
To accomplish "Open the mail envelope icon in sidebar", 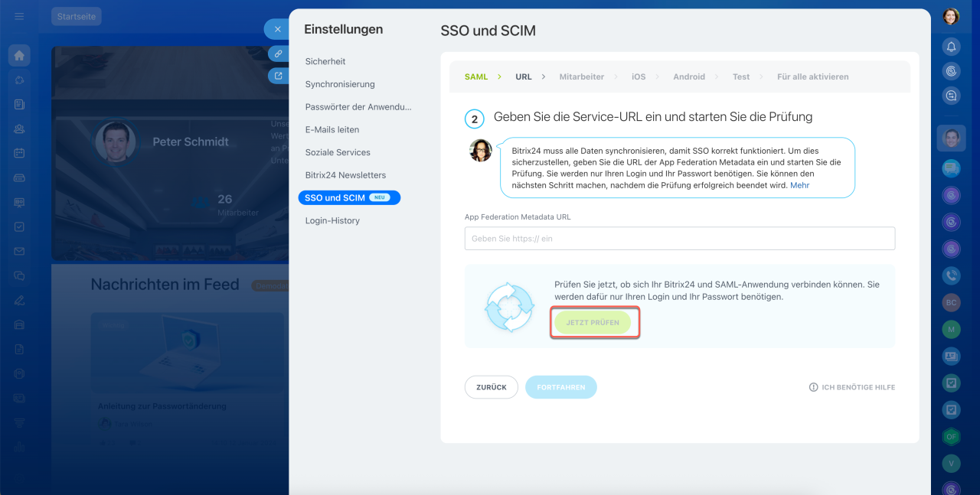I will 19,251.
